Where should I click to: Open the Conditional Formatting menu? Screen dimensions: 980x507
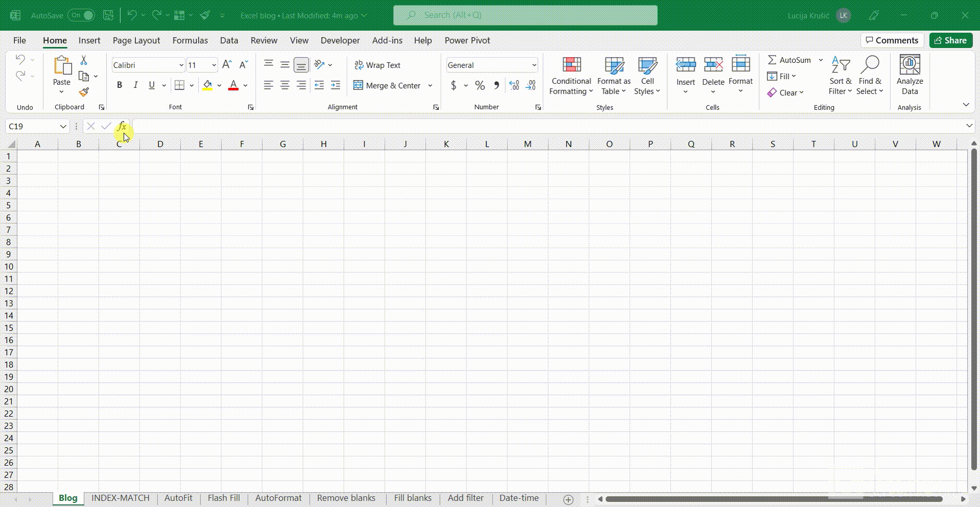click(x=571, y=75)
